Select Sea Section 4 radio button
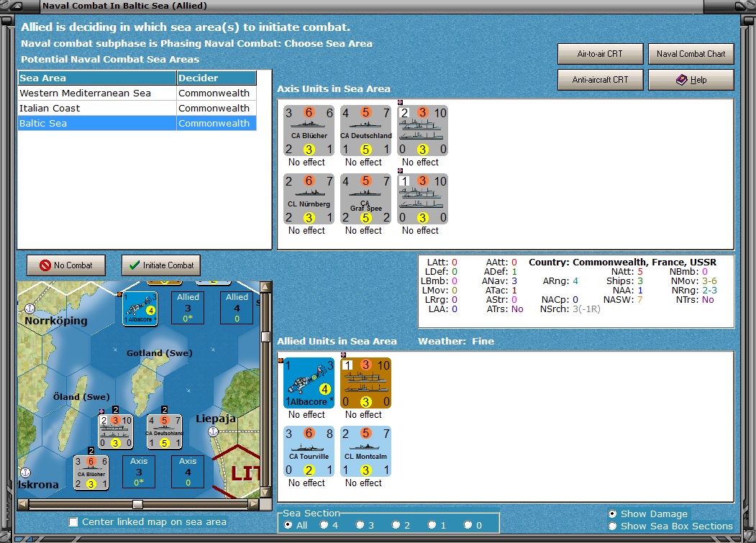This screenshot has width=756, height=543. tap(324, 525)
